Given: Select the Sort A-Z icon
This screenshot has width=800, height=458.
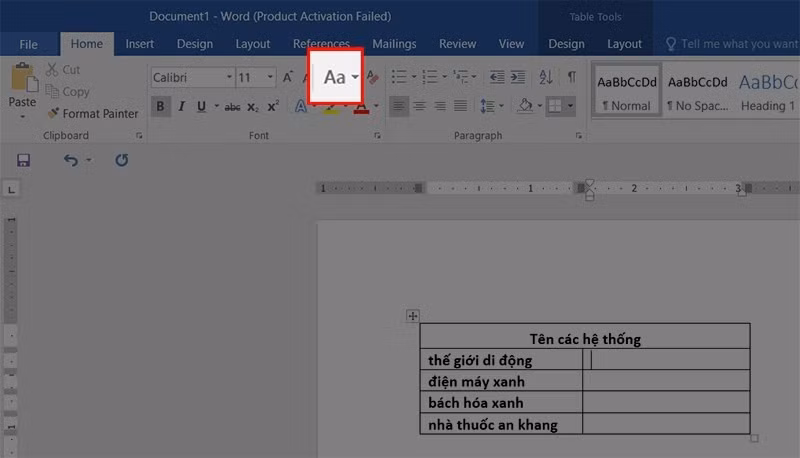Looking at the screenshot, I should tap(545, 77).
